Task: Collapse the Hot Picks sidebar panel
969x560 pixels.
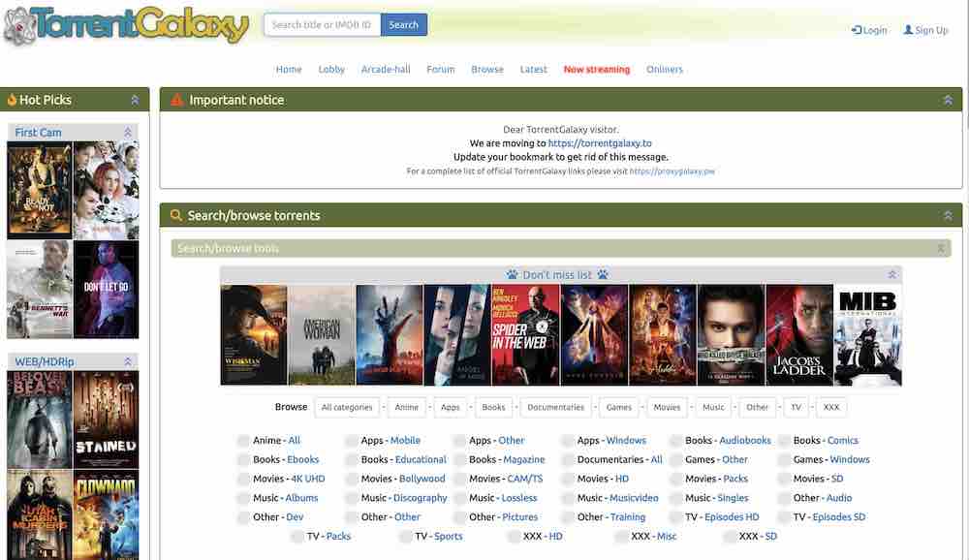Action: tap(135, 99)
